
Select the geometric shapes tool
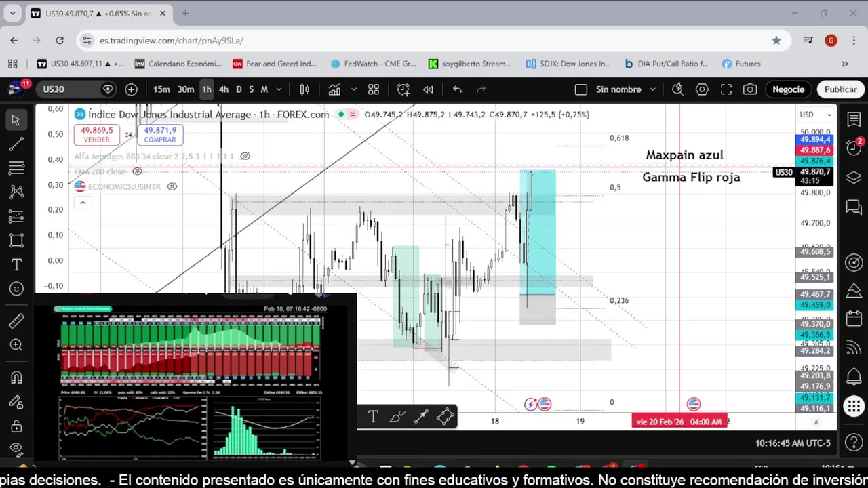(16, 241)
